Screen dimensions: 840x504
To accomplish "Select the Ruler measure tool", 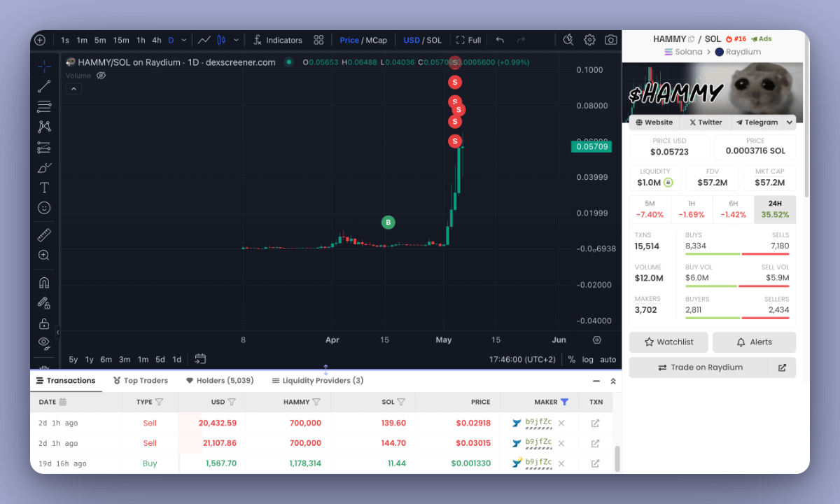I will [x=43, y=234].
